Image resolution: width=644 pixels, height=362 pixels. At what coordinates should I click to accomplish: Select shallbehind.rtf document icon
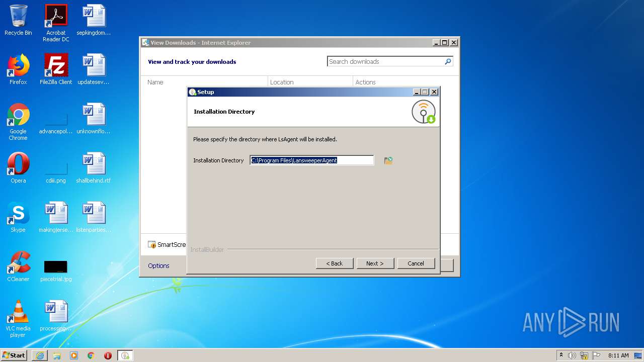94,168
